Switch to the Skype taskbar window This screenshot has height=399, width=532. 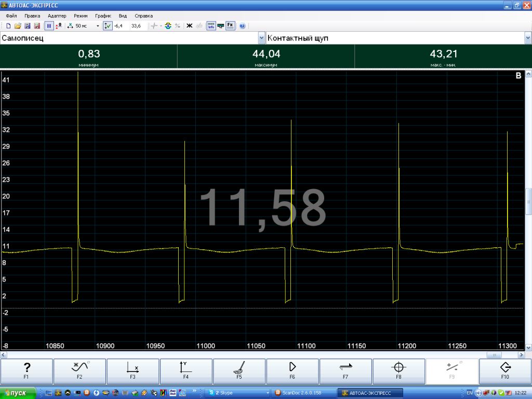238,393
